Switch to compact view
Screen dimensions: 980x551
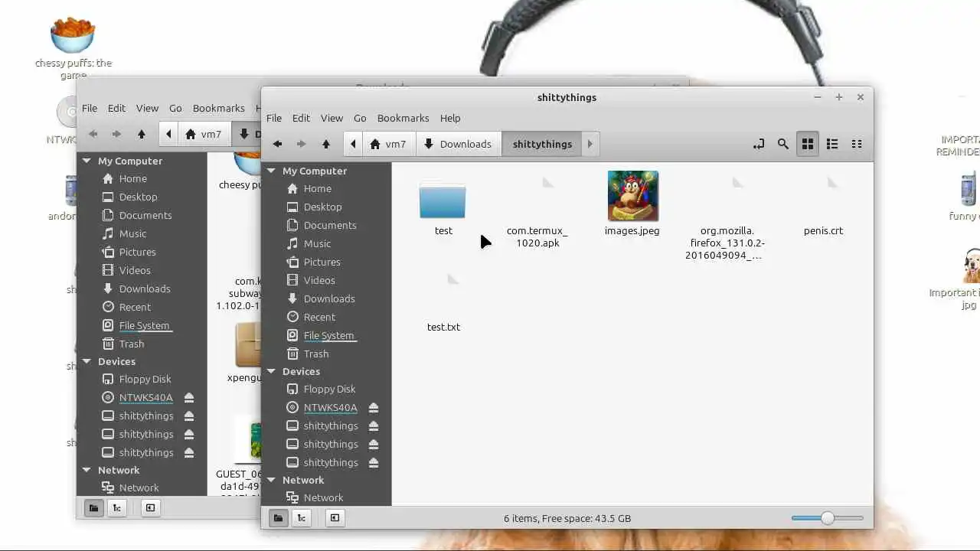pos(857,144)
